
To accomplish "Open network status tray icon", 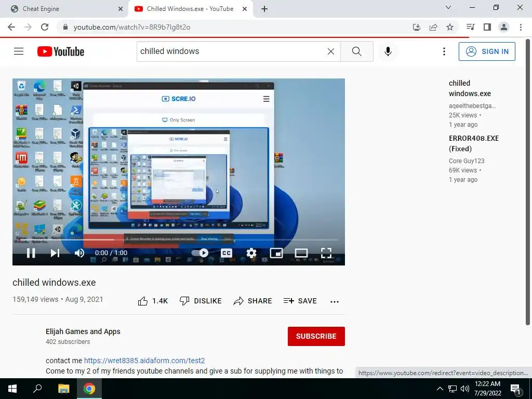I will pyautogui.click(x=453, y=389).
